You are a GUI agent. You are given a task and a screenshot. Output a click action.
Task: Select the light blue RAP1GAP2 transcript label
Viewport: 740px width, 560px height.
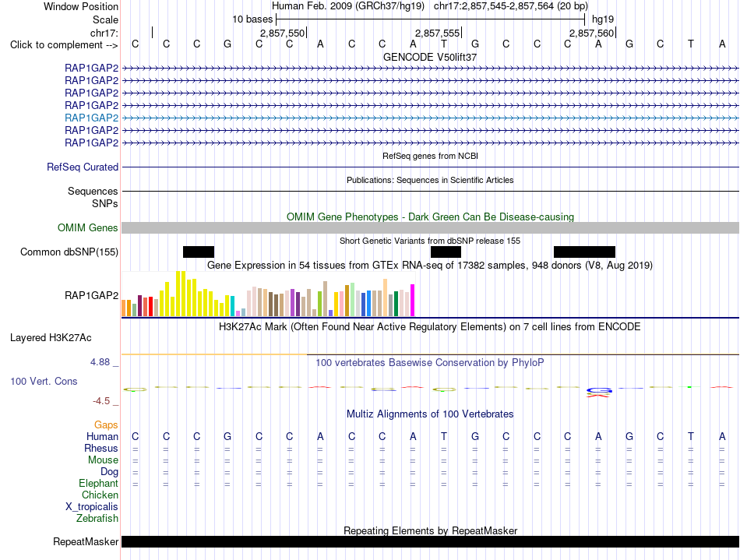click(x=92, y=118)
